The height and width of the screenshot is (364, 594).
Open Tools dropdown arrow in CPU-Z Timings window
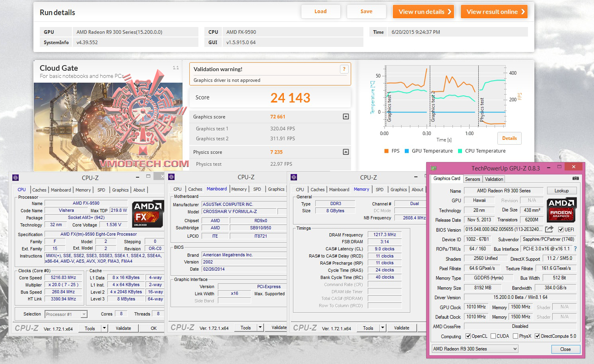383,328
